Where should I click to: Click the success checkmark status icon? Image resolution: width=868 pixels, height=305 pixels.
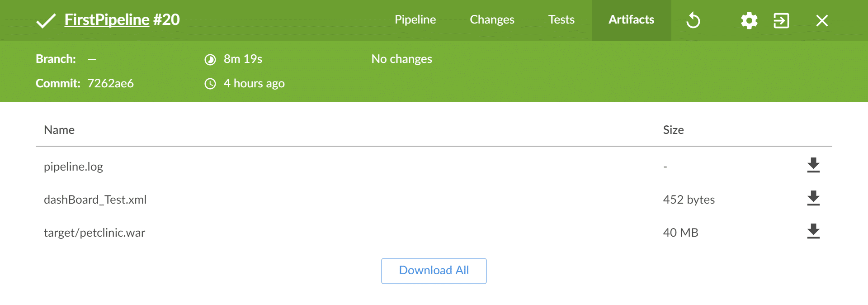(x=46, y=20)
